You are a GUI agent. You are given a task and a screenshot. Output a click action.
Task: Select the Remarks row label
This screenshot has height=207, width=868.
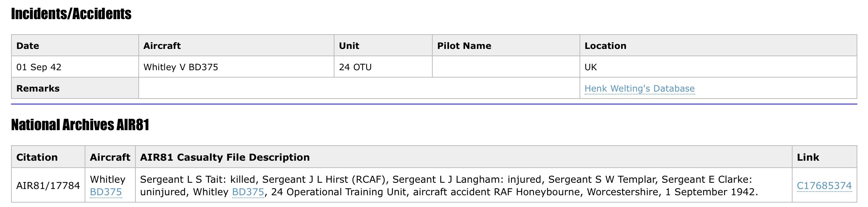click(38, 89)
